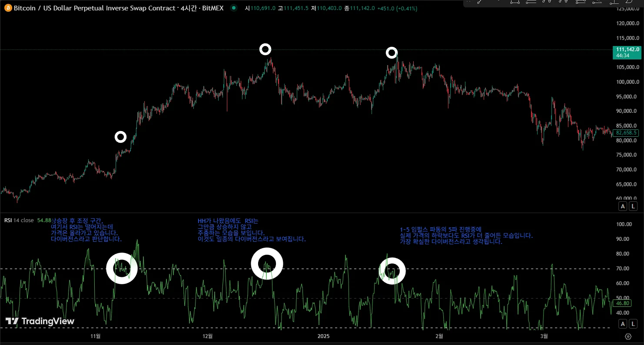Click the TradingView logo
Screen dimensions: 644x345
click(x=40, y=321)
